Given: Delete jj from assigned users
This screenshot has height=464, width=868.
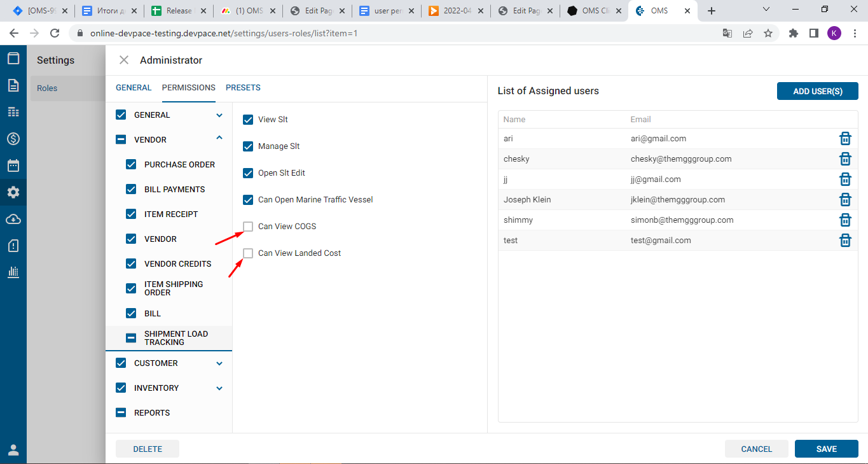Looking at the screenshot, I should [845, 179].
